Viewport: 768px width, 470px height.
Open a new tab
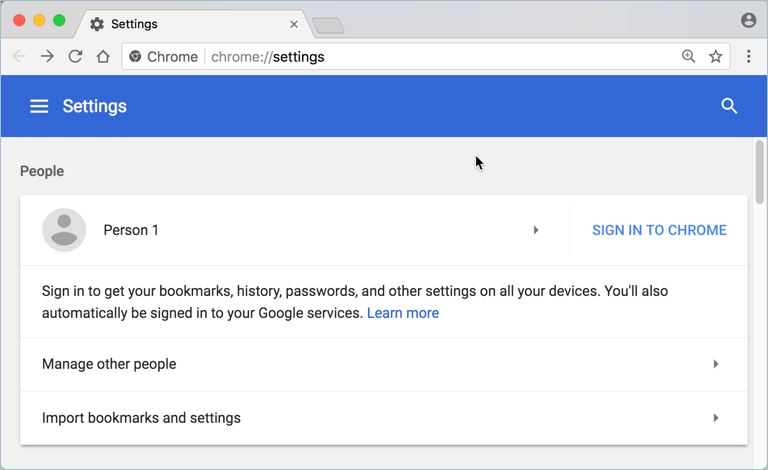click(329, 25)
